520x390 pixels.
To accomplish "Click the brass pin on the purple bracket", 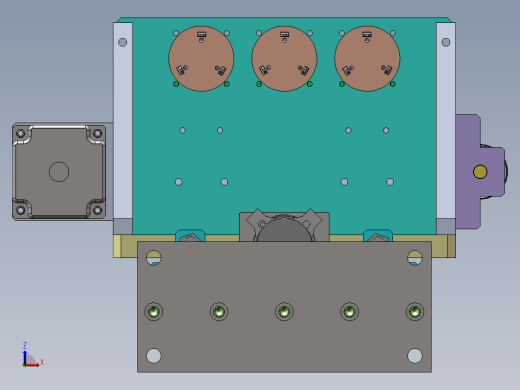I will [x=480, y=172].
